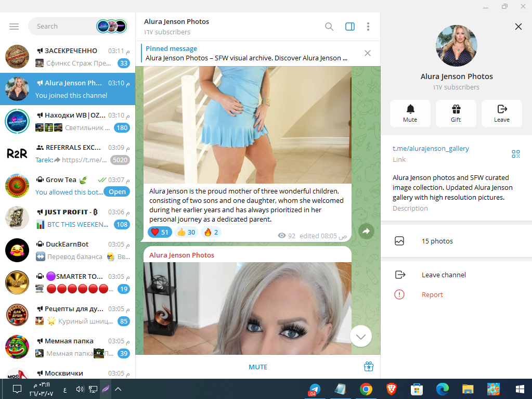Image resolution: width=532 pixels, height=399 pixels.
Task: Click the 5020 unread badge
Action: tap(120, 160)
